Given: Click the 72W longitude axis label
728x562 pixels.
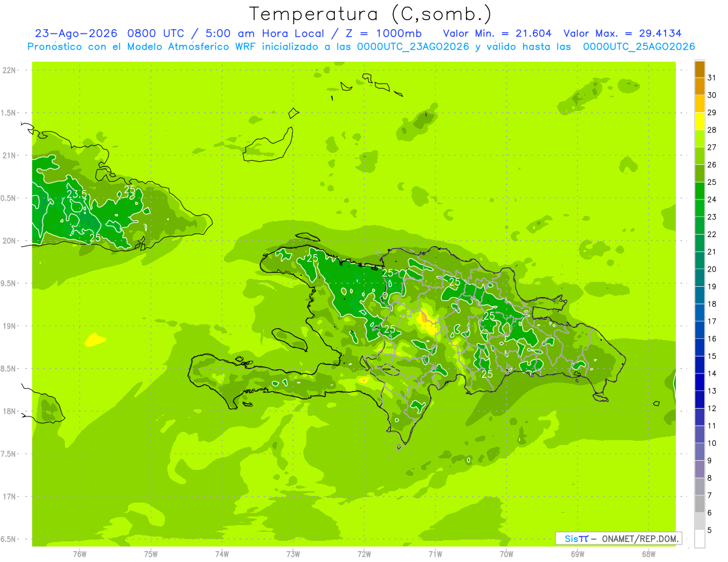Looking at the screenshot, I should pos(364,554).
